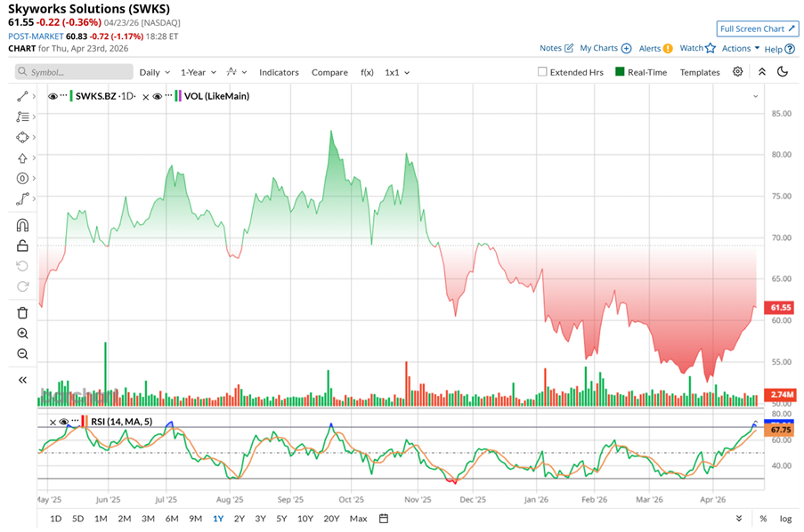804x532 pixels.
Task: Click the 61.55 last price label
Action: [780, 308]
